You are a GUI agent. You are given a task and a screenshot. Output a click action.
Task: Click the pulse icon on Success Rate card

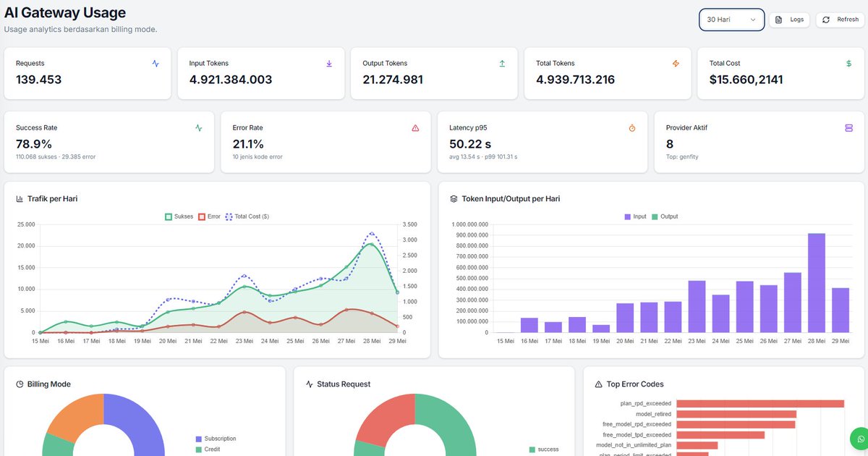(199, 128)
